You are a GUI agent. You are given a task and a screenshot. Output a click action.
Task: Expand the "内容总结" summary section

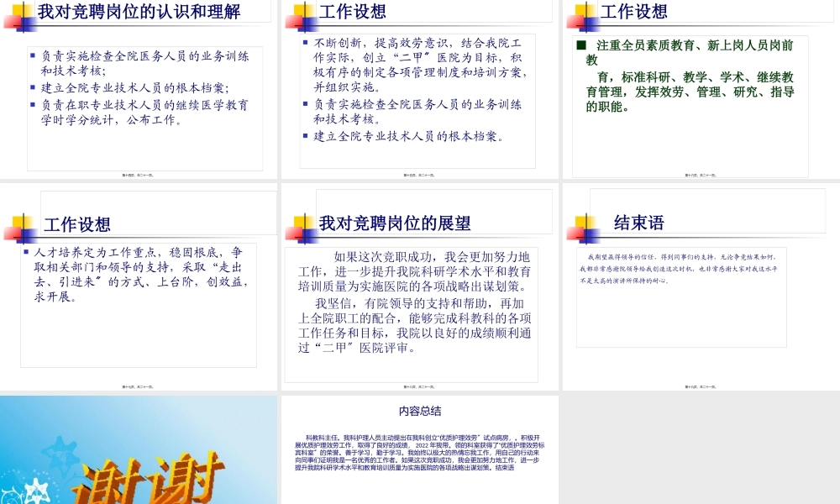point(420,449)
